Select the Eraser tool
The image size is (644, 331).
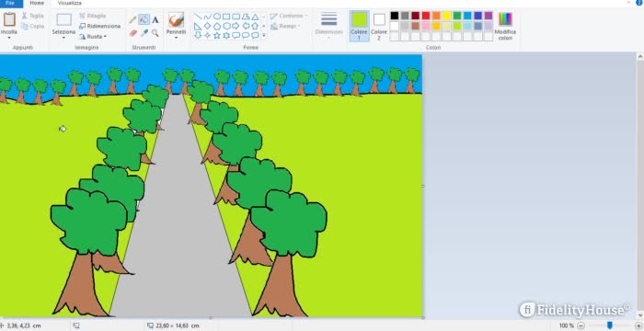point(132,33)
